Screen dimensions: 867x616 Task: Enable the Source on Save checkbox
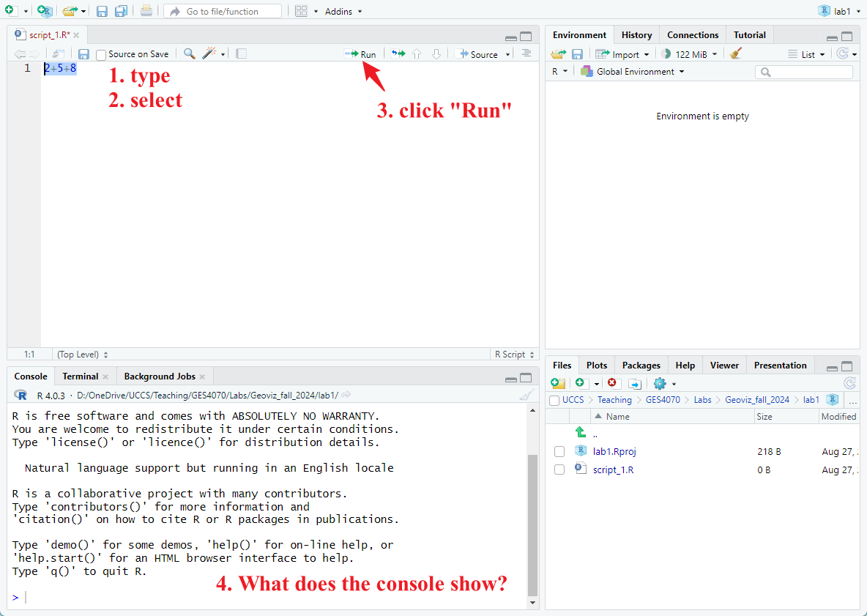tap(102, 54)
